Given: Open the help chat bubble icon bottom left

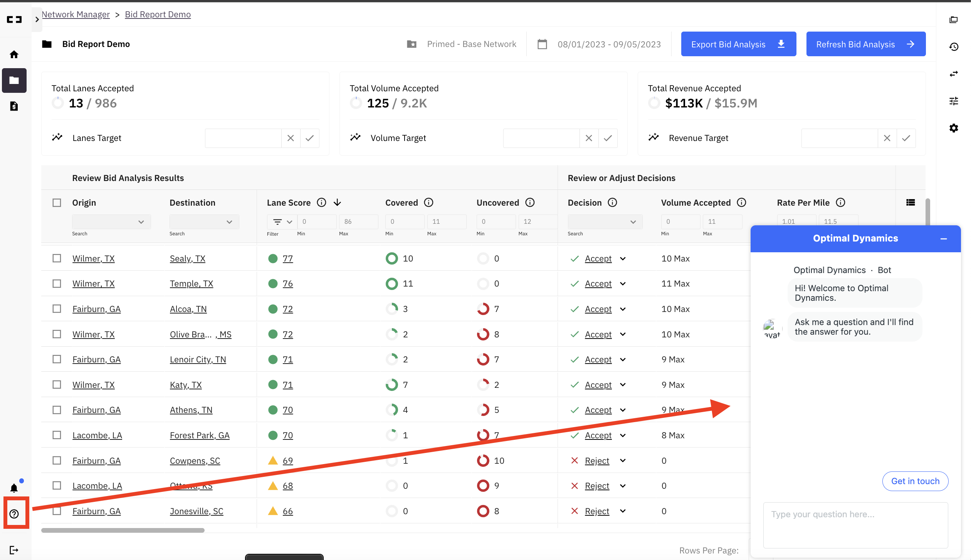Looking at the screenshot, I should point(15,513).
